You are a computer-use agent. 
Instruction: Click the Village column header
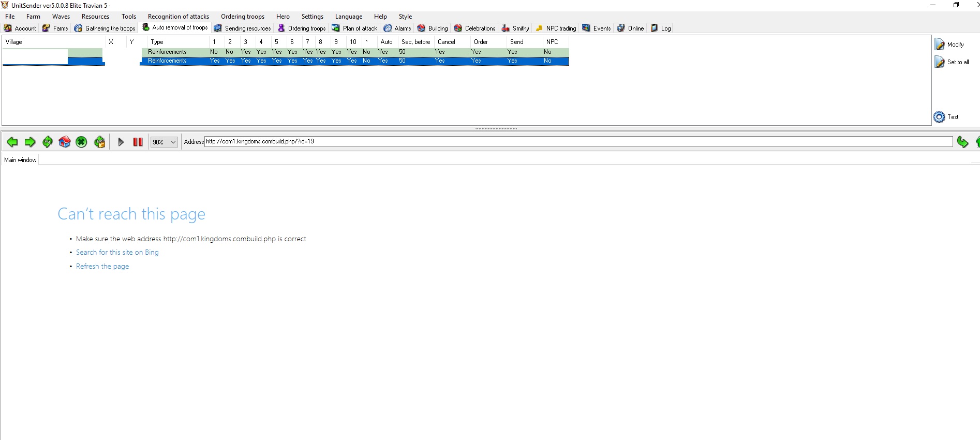click(54, 42)
